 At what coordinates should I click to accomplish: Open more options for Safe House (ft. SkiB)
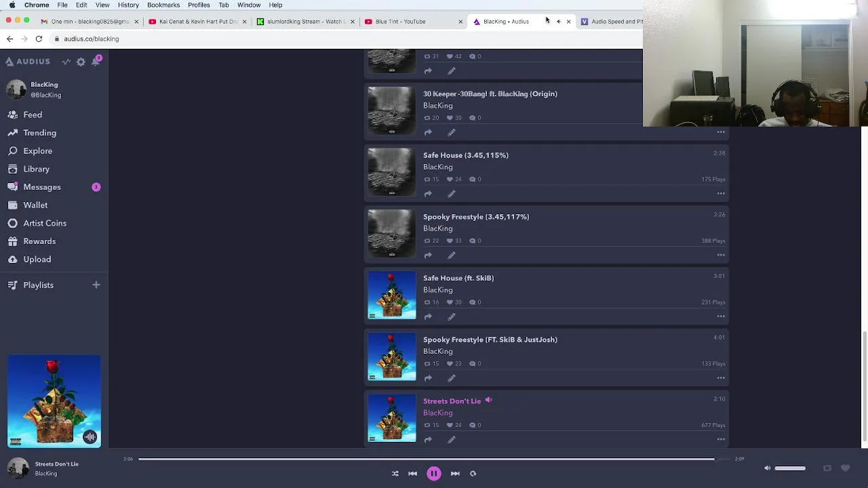pyautogui.click(x=721, y=317)
